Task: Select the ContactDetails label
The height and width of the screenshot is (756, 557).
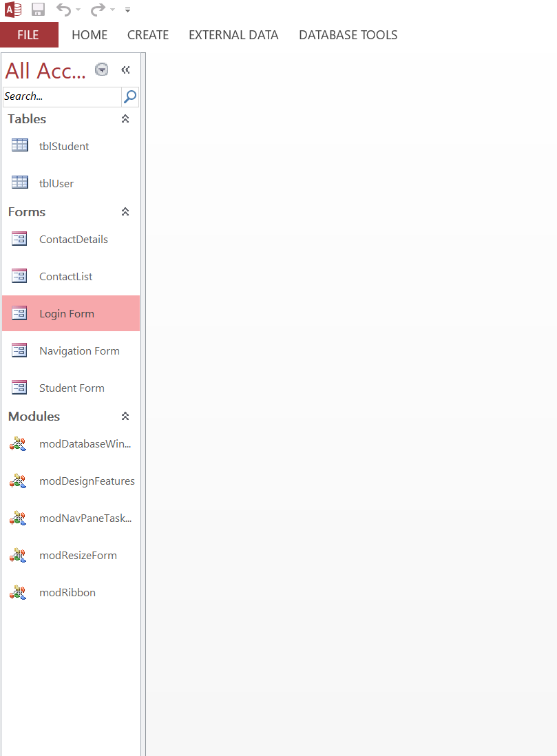Action: point(74,239)
